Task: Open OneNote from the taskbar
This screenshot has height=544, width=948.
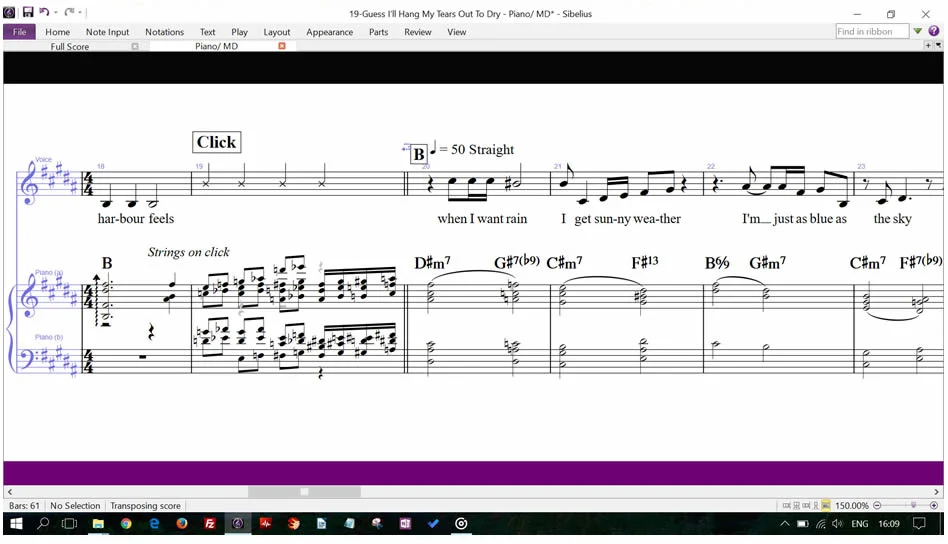Action: (x=405, y=524)
